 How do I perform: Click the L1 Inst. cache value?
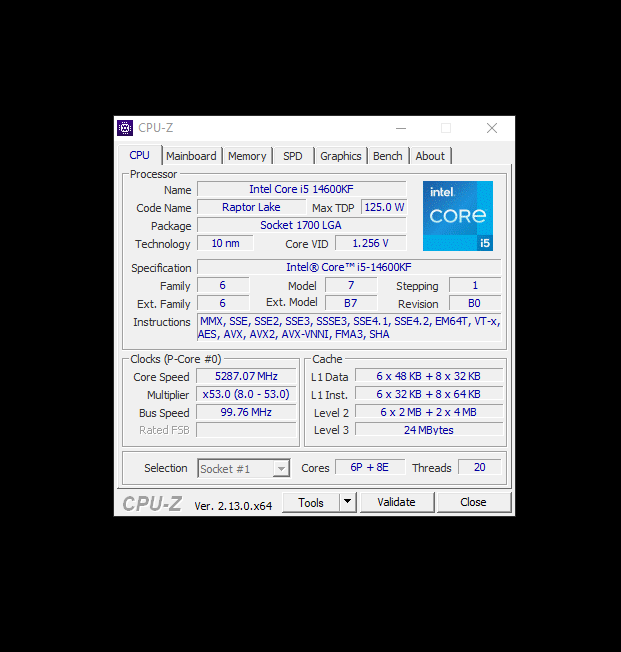[x=429, y=394]
